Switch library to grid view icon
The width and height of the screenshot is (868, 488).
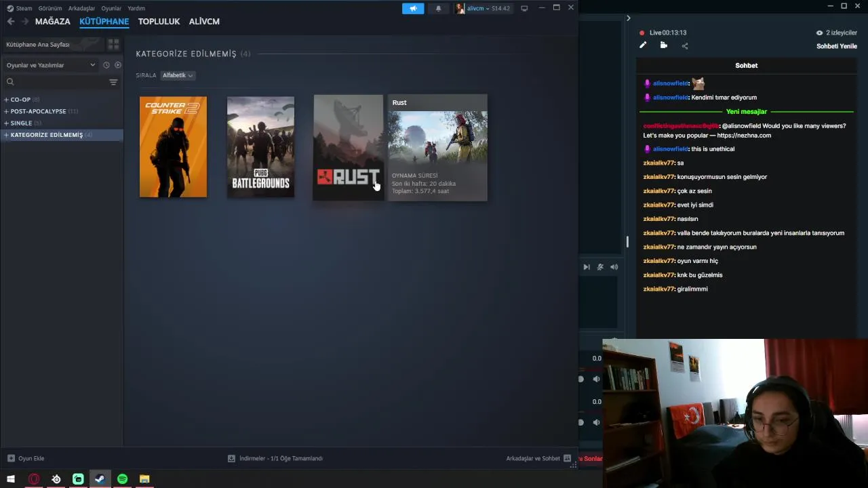tap(113, 44)
